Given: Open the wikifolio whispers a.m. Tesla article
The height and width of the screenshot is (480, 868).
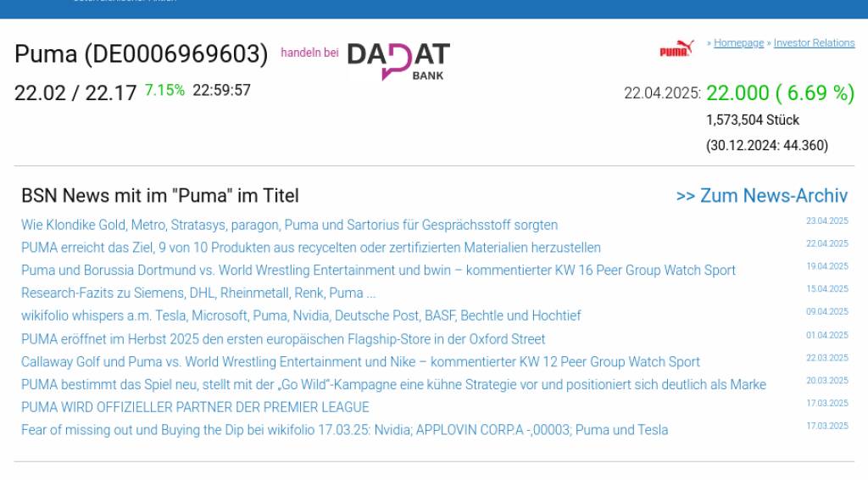Looking at the screenshot, I should tap(301, 315).
